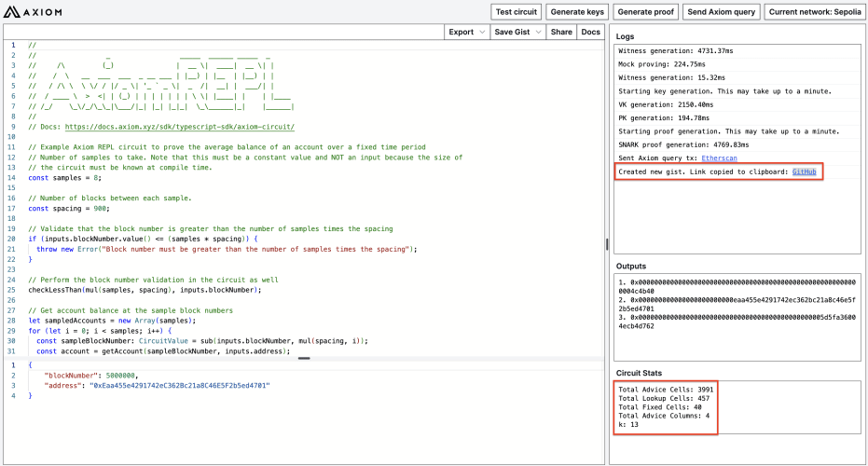Viewport: 868px width, 466px height.
Task: Click the "PK generation: 194.78ms" log entry
Action: coord(664,117)
